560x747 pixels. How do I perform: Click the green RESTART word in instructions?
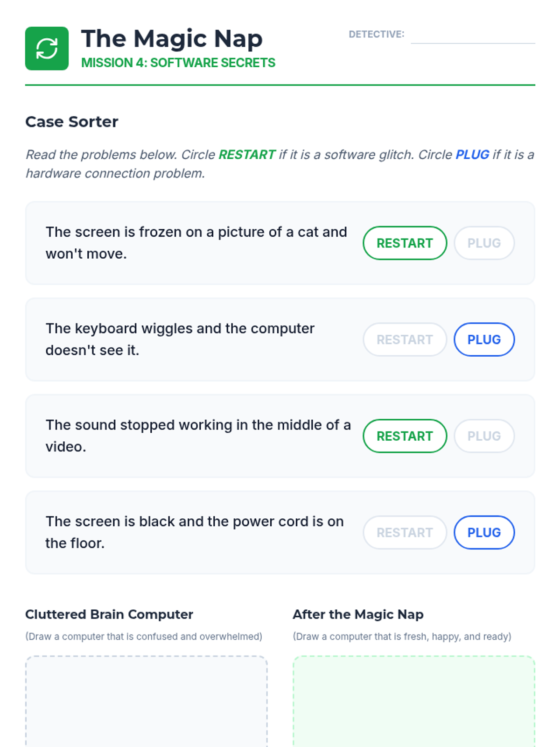tap(247, 155)
